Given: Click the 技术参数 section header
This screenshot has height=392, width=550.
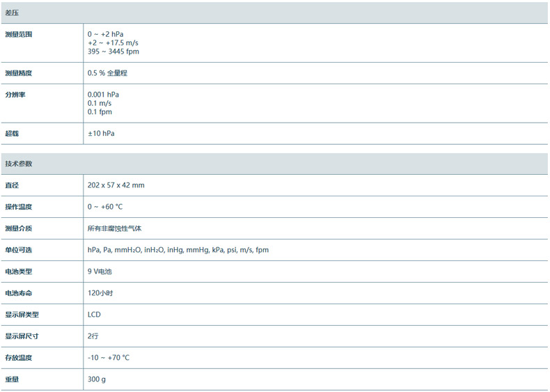Looking at the screenshot, I should [19, 164].
